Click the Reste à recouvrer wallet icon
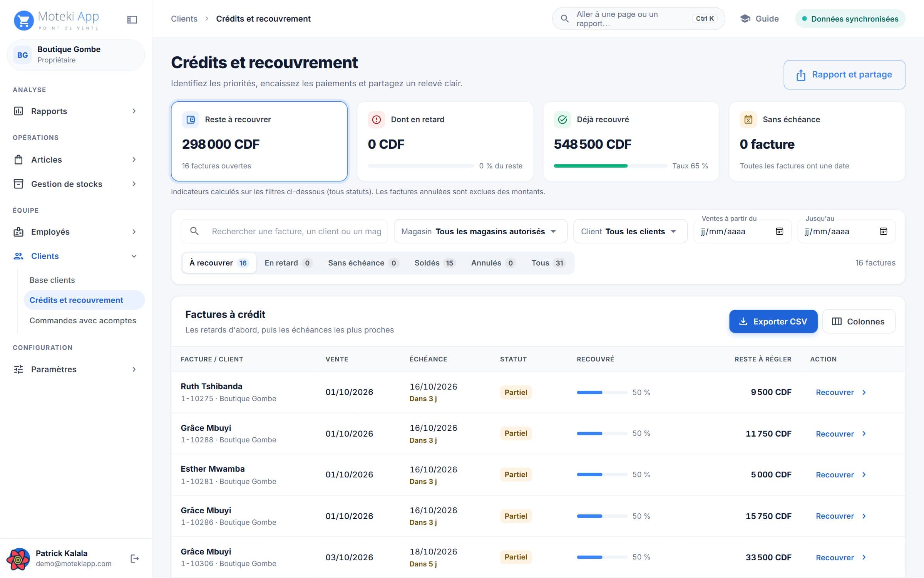The image size is (924, 578). point(191,119)
